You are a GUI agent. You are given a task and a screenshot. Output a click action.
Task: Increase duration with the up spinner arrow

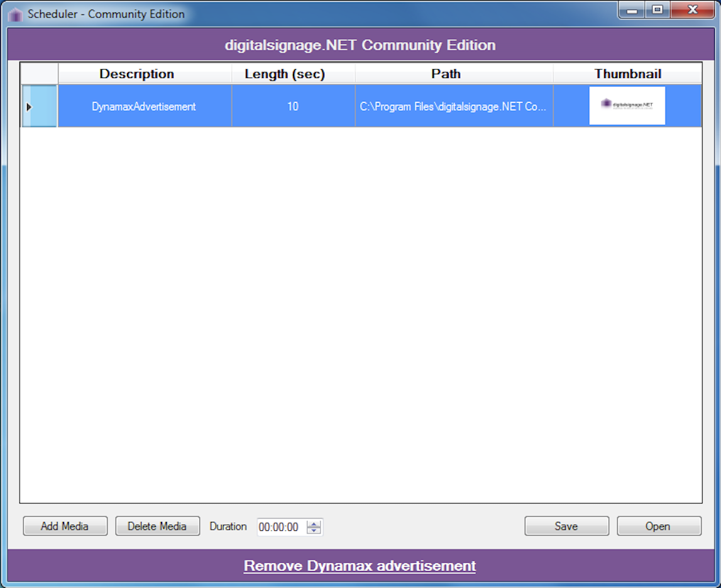pos(314,524)
